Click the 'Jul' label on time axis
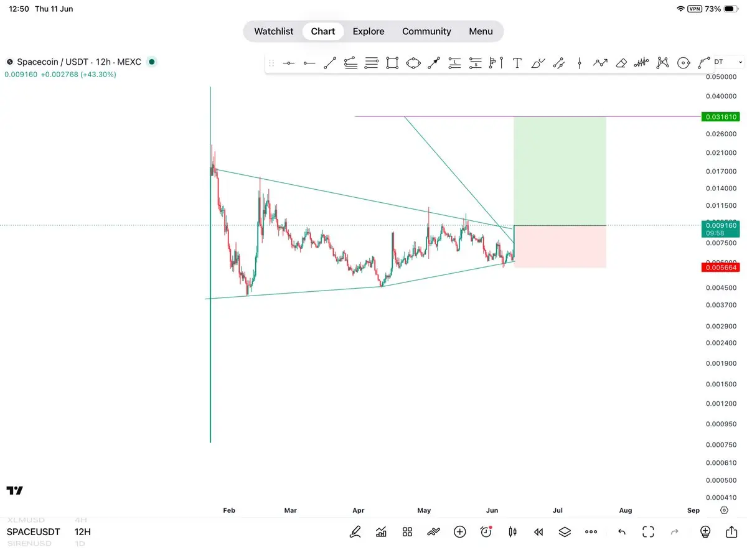This screenshot has height=560, width=747. point(557,510)
